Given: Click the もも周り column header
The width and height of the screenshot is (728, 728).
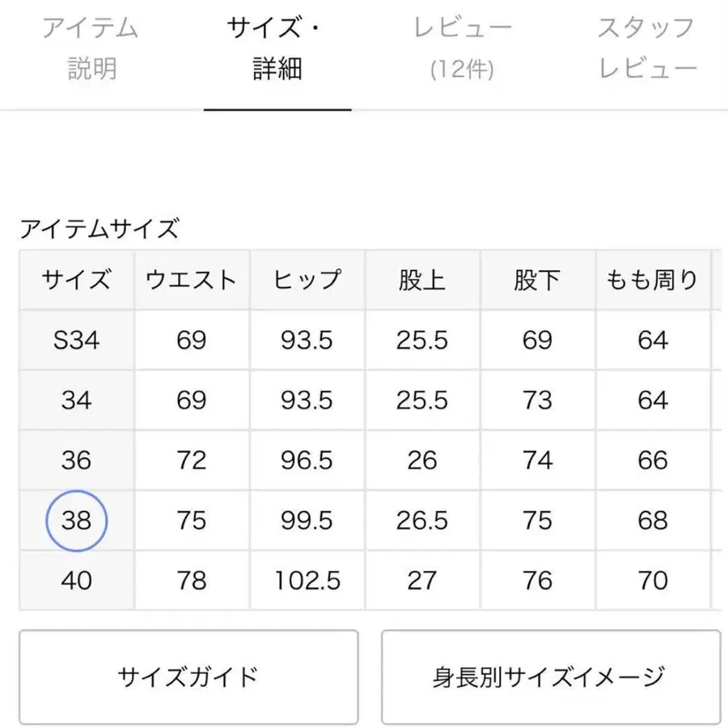Looking at the screenshot, I should (x=652, y=280).
